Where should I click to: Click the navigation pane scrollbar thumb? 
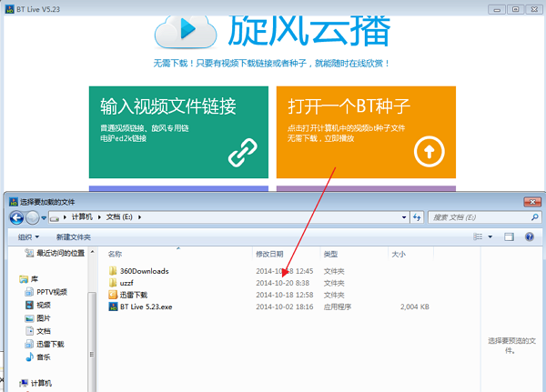click(92, 342)
